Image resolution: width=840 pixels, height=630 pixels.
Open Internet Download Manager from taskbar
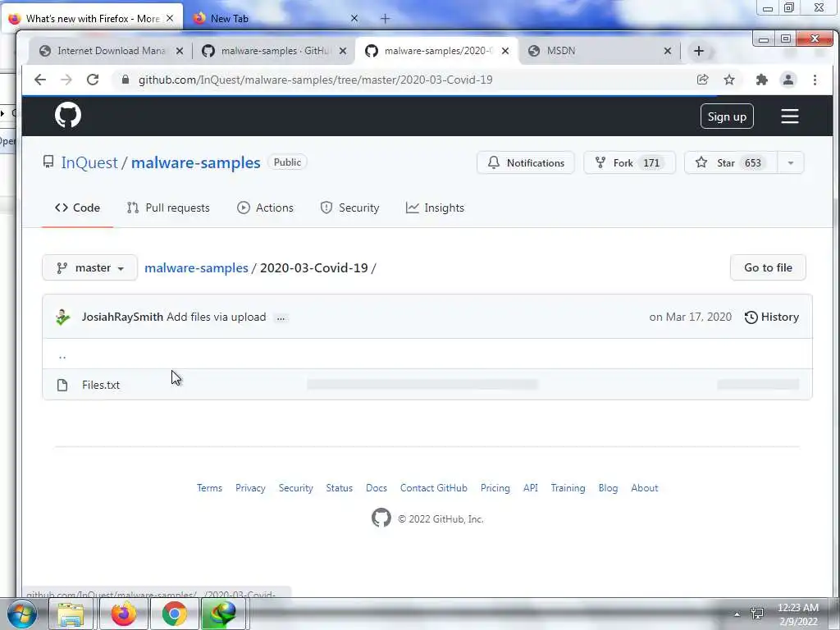click(224, 614)
